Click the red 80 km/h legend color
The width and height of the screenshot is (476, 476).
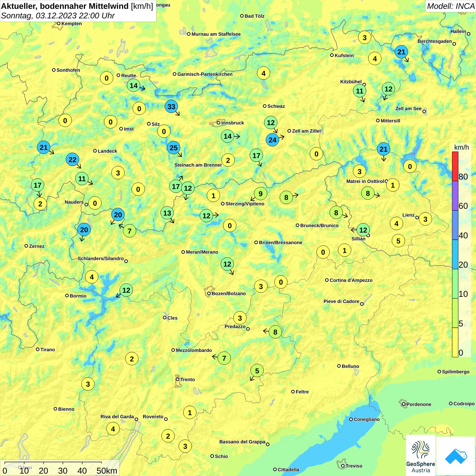pyautogui.click(x=455, y=166)
